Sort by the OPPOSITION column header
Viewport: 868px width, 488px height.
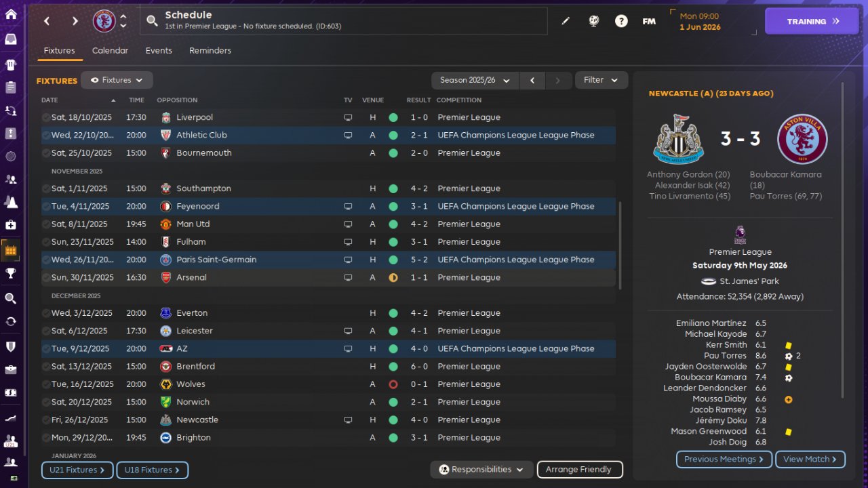(x=177, y=100)
